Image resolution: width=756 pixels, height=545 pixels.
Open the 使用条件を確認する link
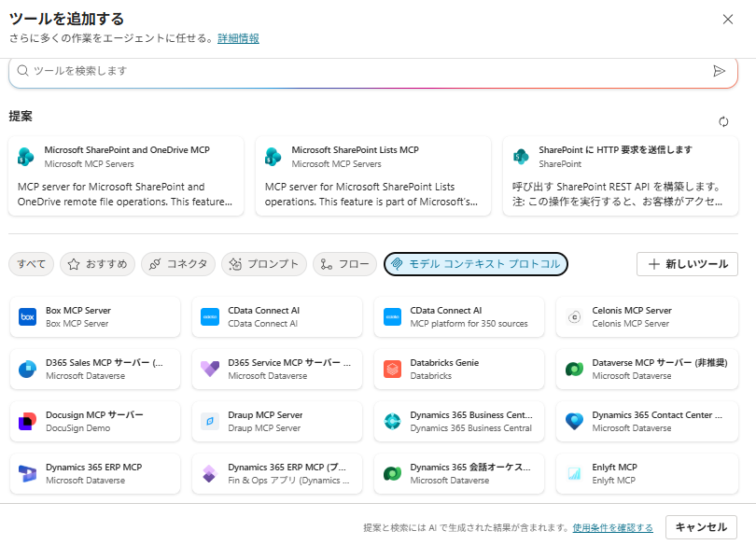(613, 527)
